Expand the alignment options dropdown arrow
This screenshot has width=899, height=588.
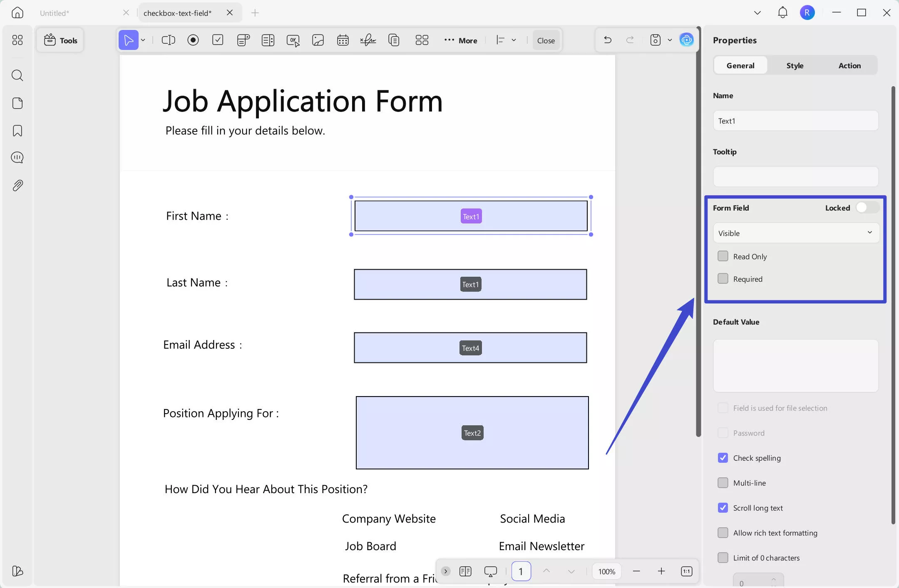(x=514, y=40)
